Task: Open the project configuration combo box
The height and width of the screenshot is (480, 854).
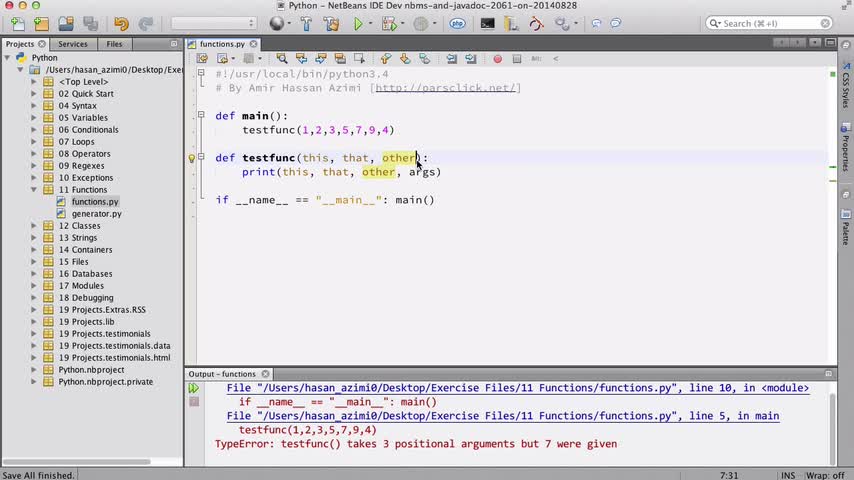Action: click(213, 23)
